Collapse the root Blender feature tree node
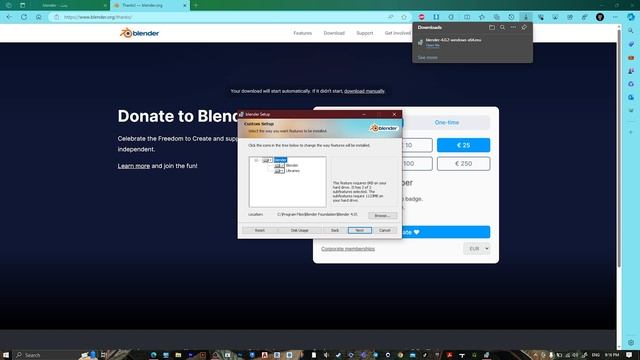The height and width of the screenshot is (360, 640). [x=256, y=160]
